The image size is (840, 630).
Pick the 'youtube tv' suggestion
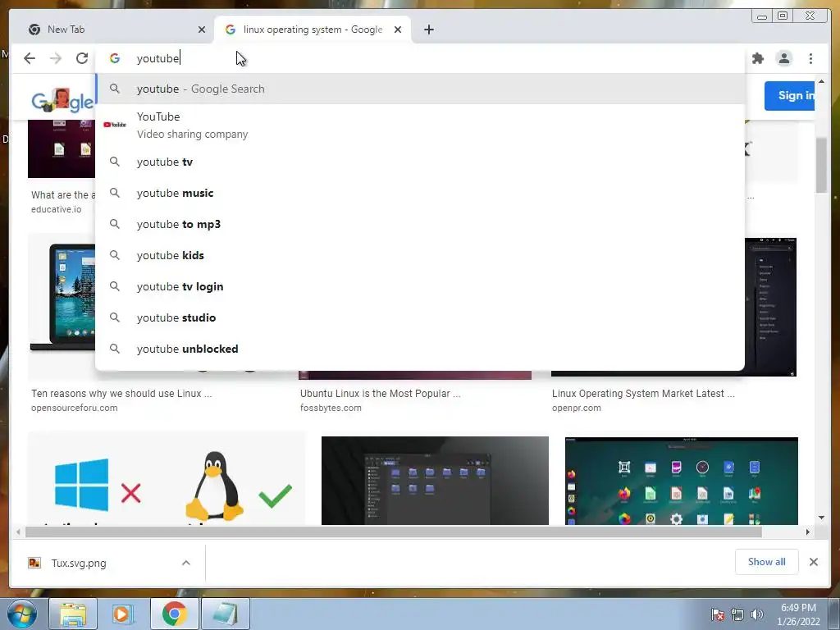[420, 162]
